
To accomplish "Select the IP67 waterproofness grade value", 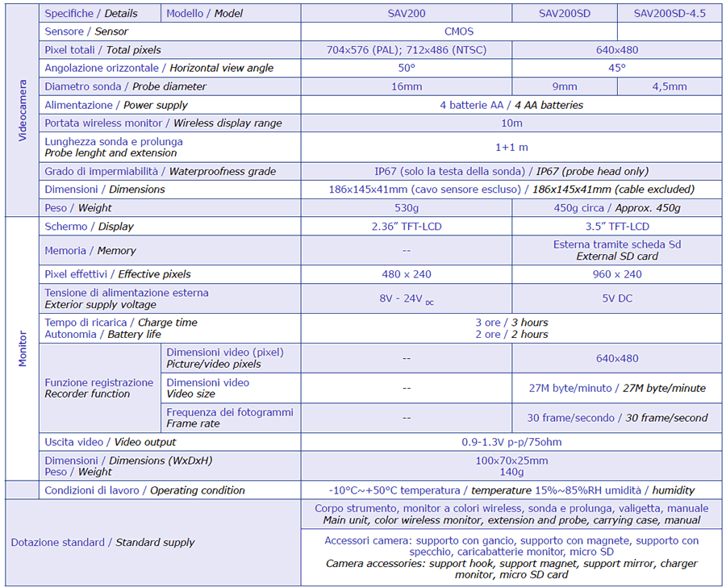I will coord(511,171).
